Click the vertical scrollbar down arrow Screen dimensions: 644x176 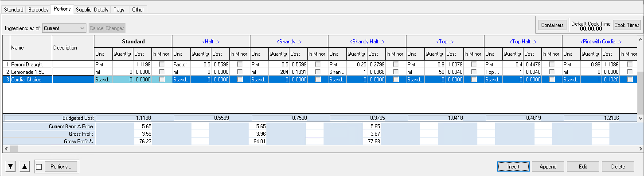pyautogui.click(x=640, y=119)
